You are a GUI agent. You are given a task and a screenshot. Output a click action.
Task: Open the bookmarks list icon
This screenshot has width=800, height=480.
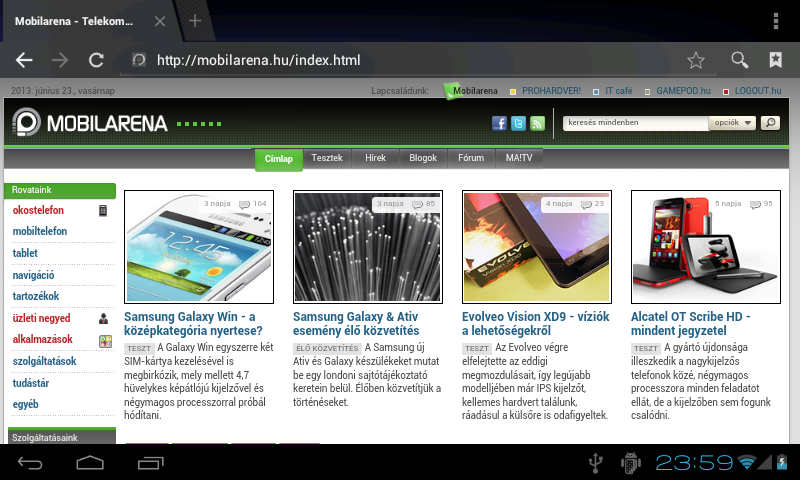[x=776, y=60]
